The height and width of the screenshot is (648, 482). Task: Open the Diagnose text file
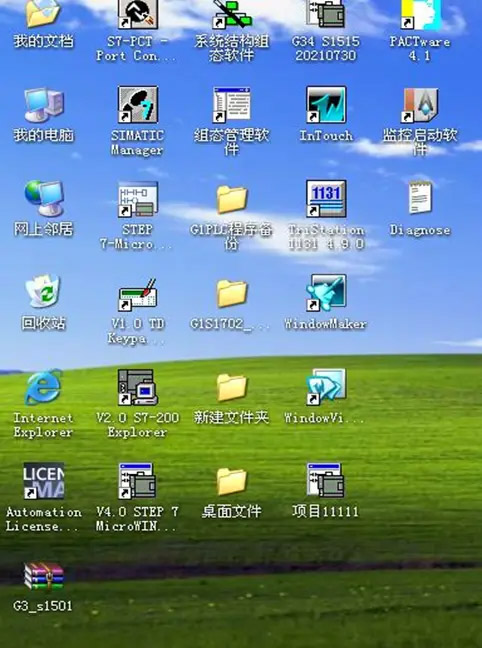(420, 198)
